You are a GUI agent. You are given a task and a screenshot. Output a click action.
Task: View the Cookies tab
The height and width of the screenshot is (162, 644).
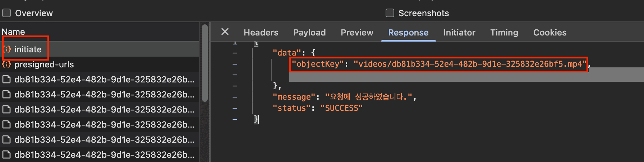550,33
